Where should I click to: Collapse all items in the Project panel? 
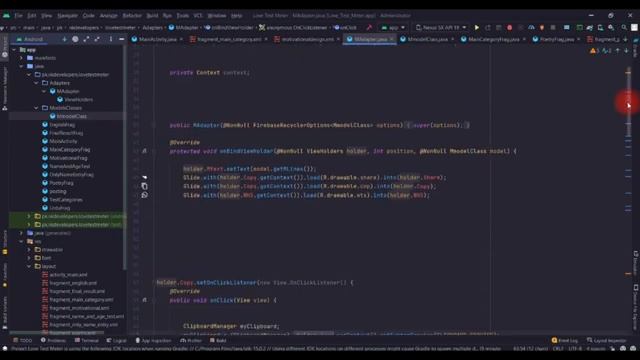click(x=97, y=39)
